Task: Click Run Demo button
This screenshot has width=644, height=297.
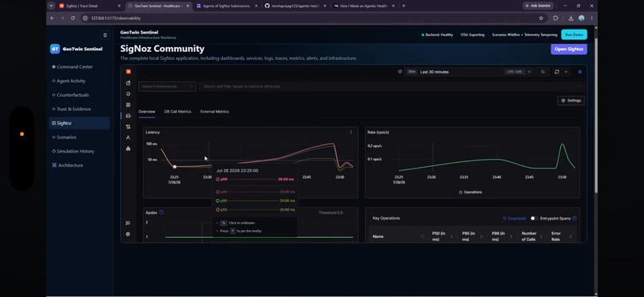Action: (574, 35)
